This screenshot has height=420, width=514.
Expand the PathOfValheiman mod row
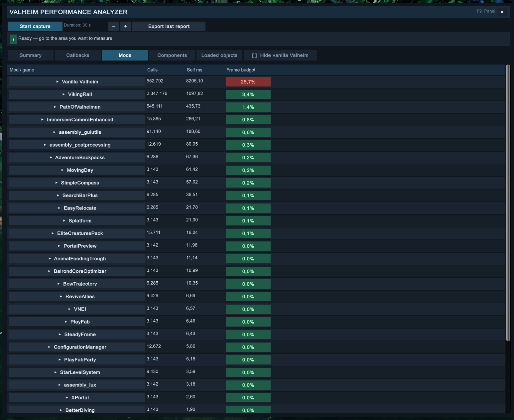[x=77, y=107]
